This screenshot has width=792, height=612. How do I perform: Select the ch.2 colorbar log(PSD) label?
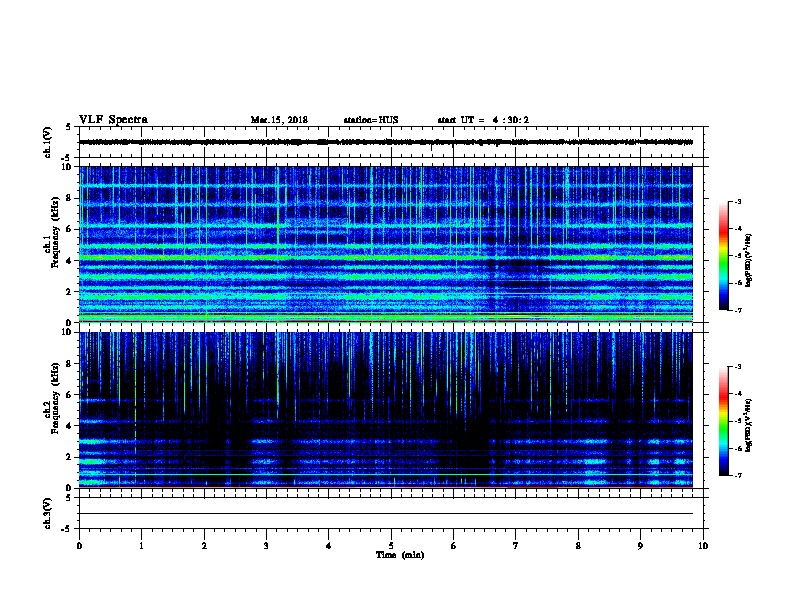749,425
